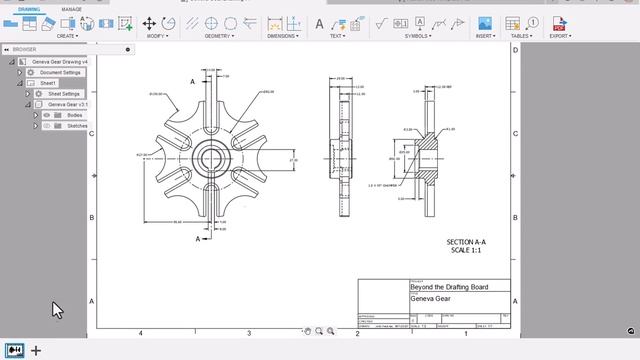Select the Balloon tool
The width and height of the screenshot is (640, 360).
[532, 24]
